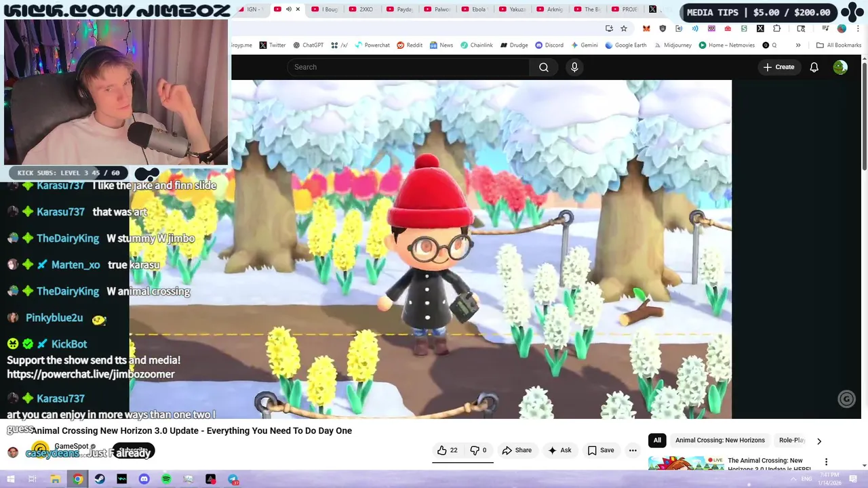Switch to the Arknights browser tab

(x=549, y=9)
